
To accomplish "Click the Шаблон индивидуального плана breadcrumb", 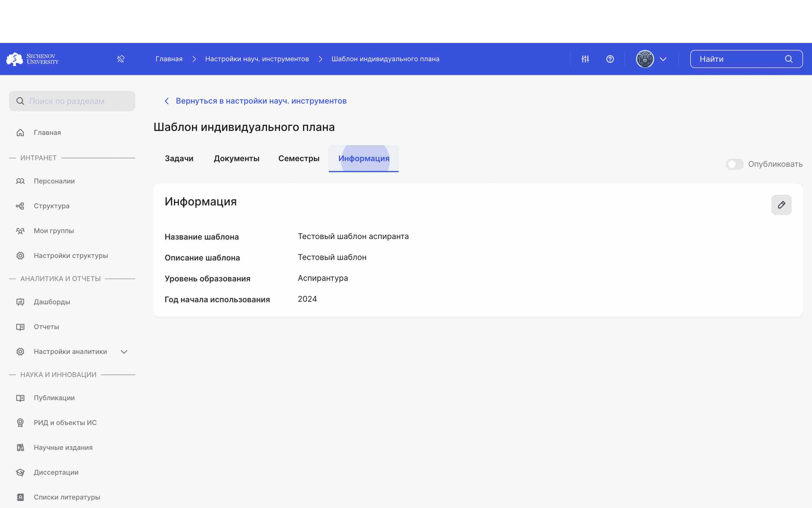I will pyautogui.click(x=385, y=59).
